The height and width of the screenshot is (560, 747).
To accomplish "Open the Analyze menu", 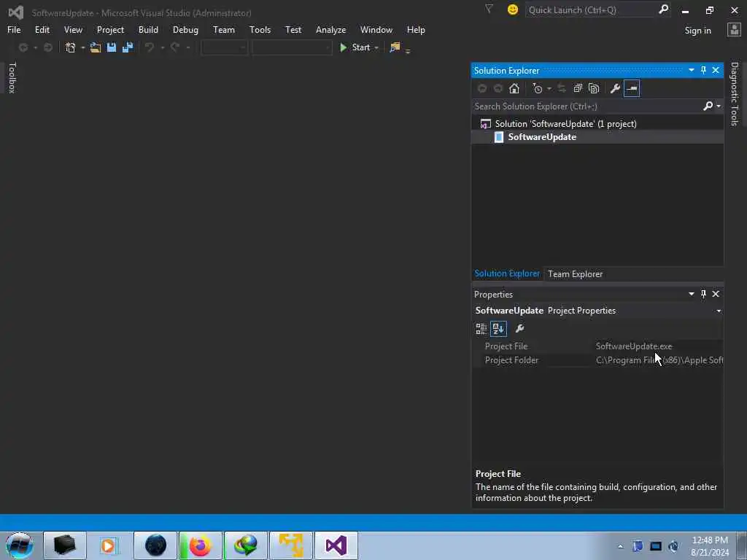I will 330,30.
